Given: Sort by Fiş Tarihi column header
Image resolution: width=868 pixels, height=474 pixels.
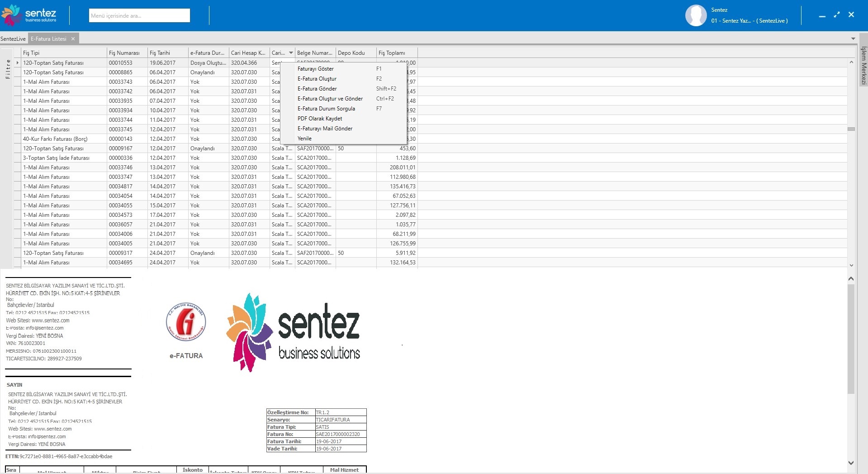Looking at the screenshot, I should click(x=168, y=53).
